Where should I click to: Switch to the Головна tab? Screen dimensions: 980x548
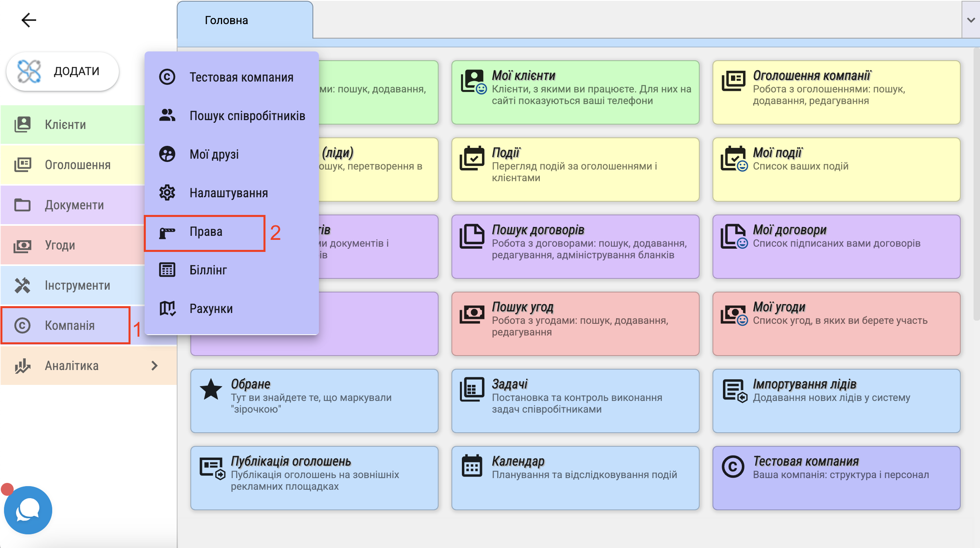point(245,20)
